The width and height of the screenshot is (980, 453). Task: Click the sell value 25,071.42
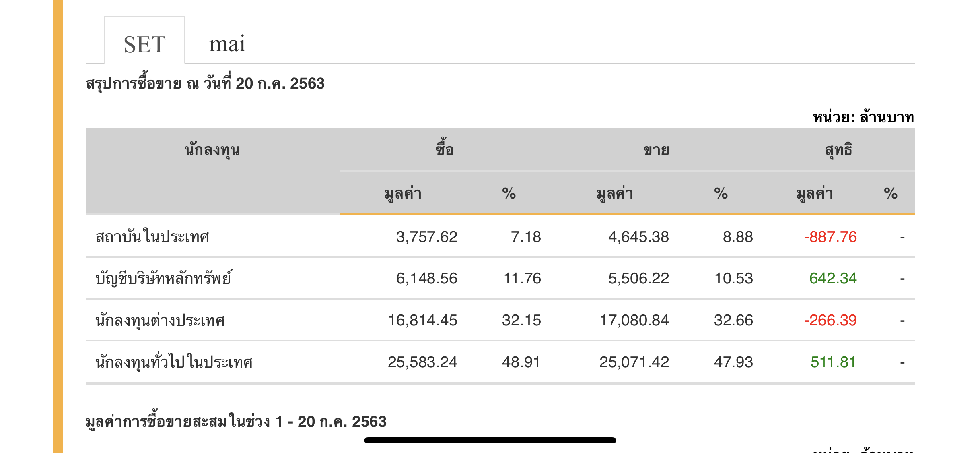(634, 362)
